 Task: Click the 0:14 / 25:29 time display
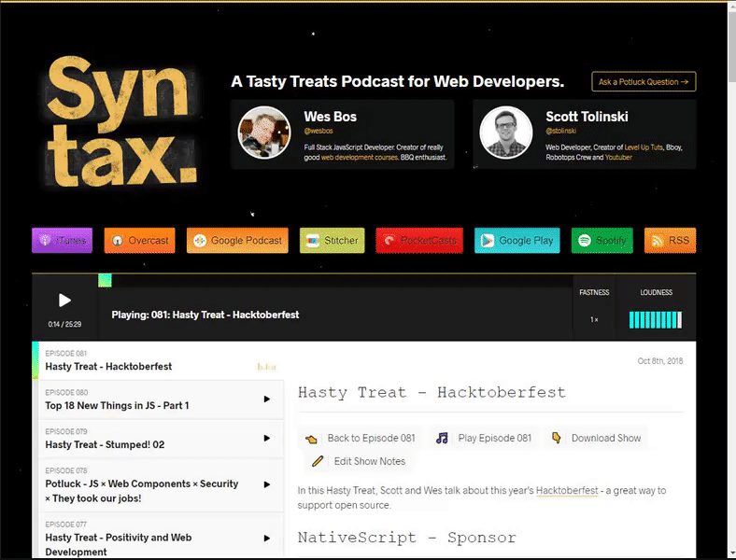tap(64, 324)
